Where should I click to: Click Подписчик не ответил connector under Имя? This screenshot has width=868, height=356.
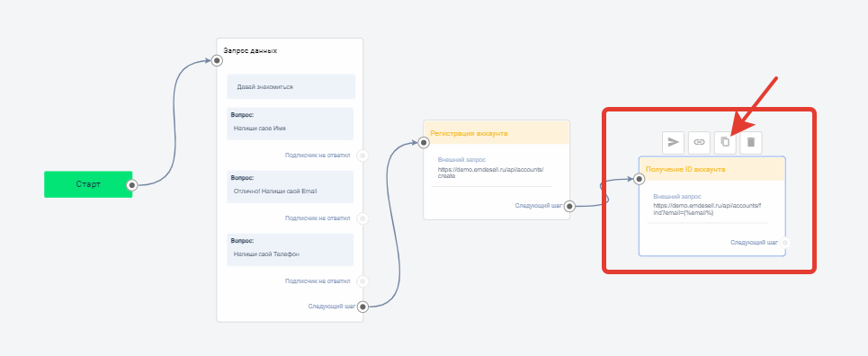point(362,156)
